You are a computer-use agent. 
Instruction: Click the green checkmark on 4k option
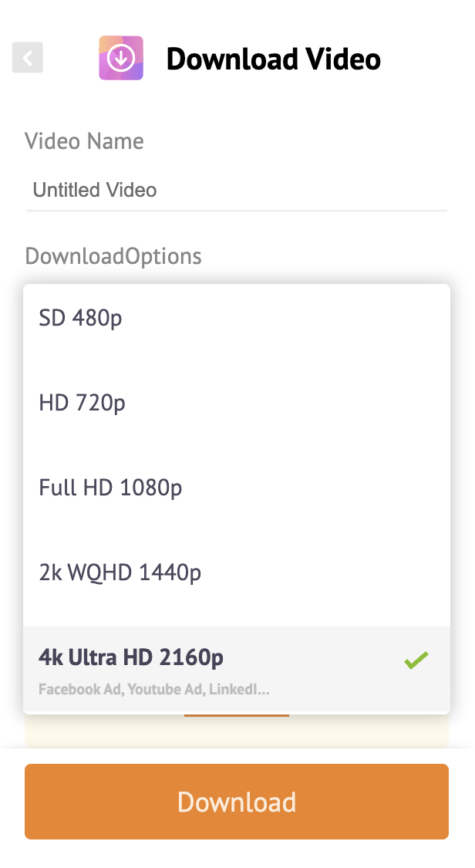416,660
